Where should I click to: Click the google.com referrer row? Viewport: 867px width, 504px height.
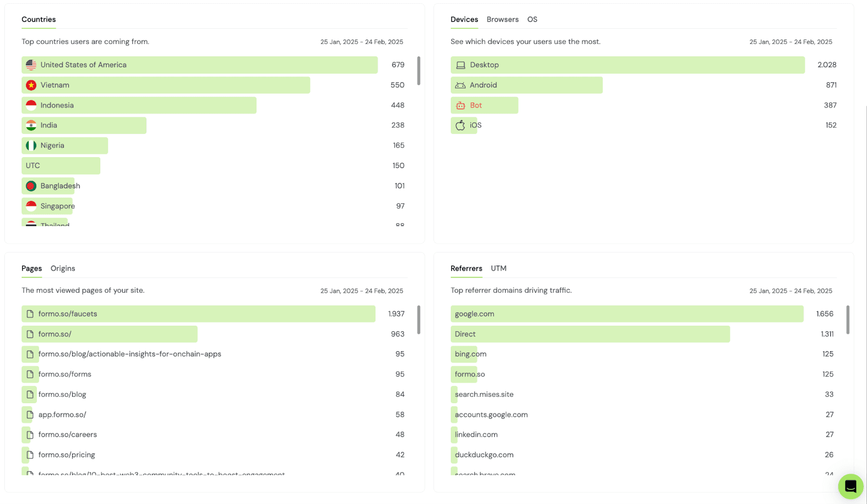click(643, 314)
